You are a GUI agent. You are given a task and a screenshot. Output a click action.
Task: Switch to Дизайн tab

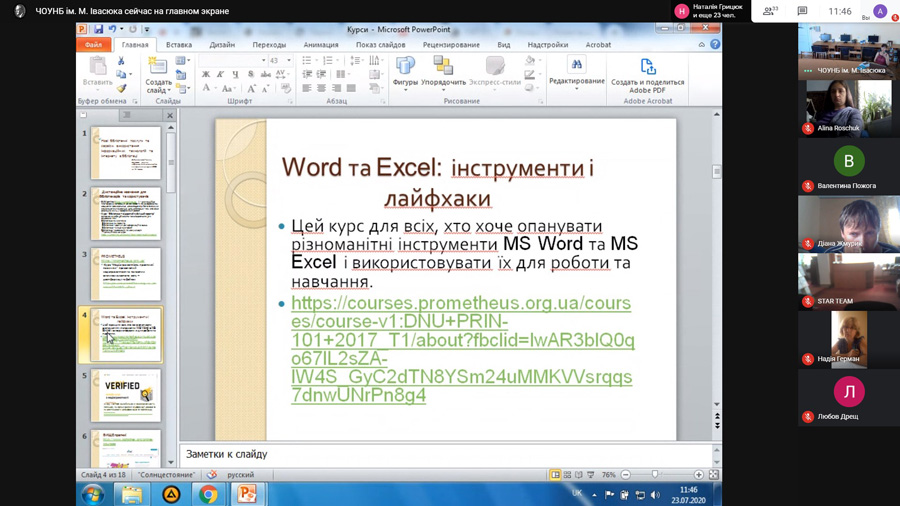tap(222, 45)
